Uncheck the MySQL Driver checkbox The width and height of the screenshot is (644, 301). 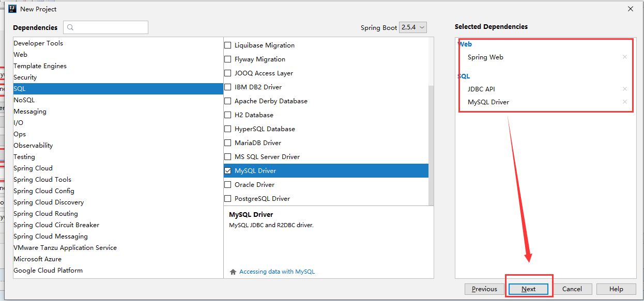(x=228, y=171)
